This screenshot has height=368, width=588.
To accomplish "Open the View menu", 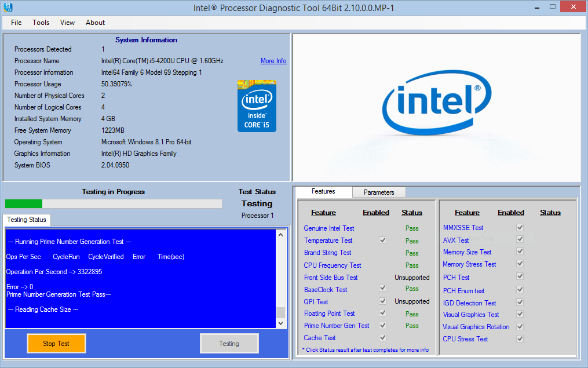I will click(68, 23).
